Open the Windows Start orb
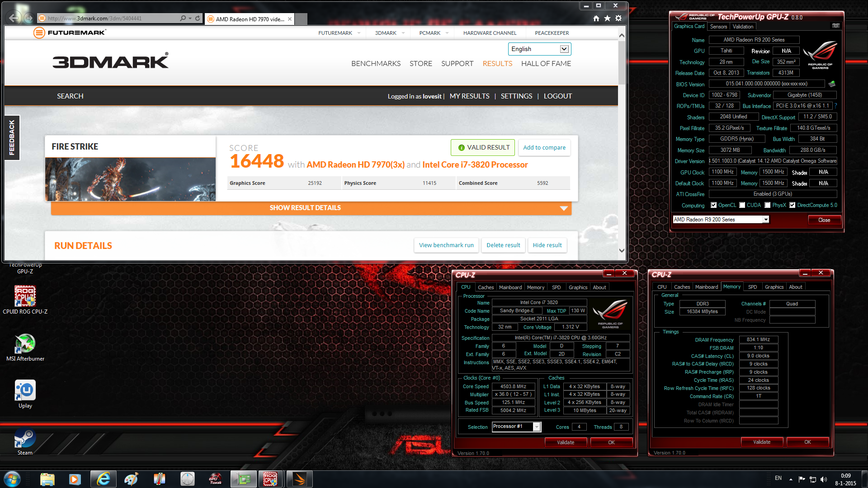868x488 pixels. tap(12, 479)
